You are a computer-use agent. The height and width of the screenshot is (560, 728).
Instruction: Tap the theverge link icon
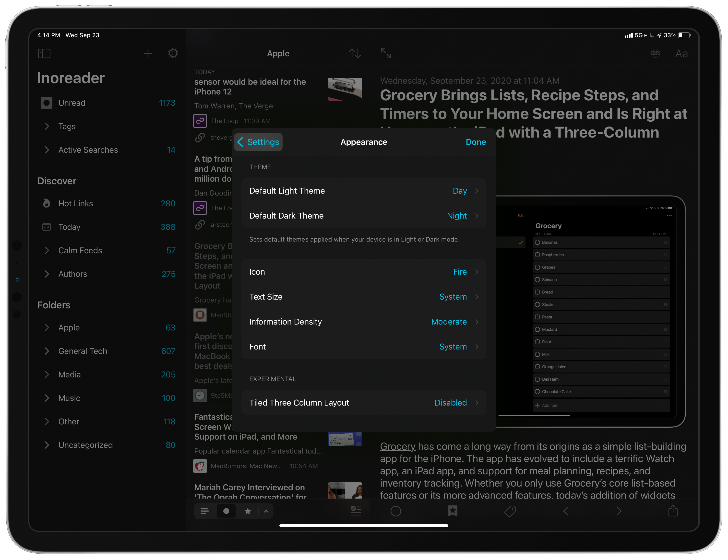coord(200,137)
